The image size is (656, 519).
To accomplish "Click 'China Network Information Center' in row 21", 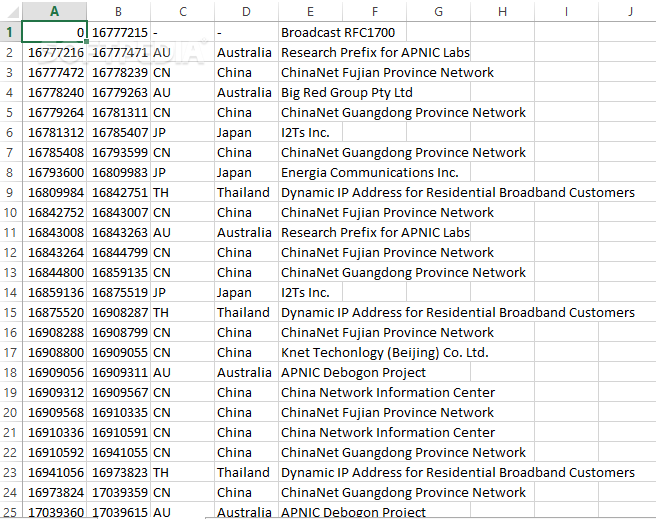I will pos(388,432).
